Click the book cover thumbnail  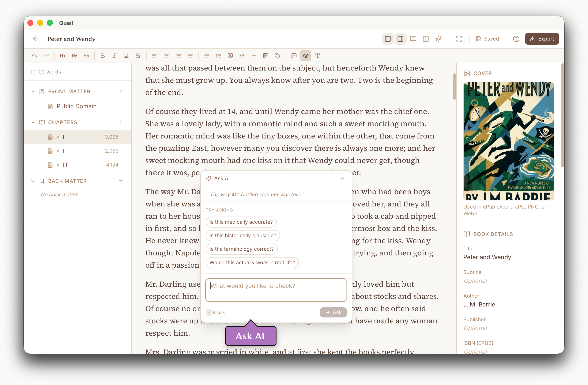(509, 141)
